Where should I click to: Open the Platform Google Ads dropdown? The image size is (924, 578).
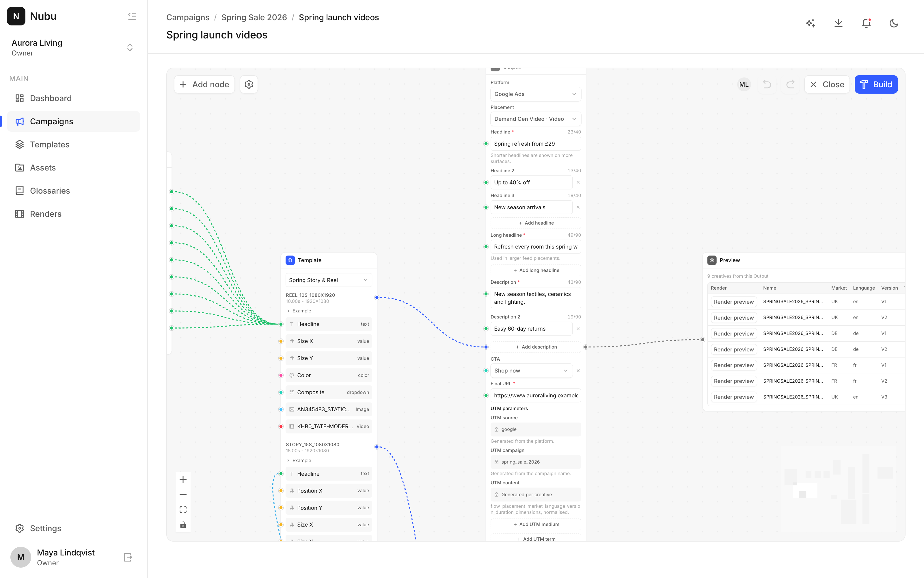pos(536,94)
